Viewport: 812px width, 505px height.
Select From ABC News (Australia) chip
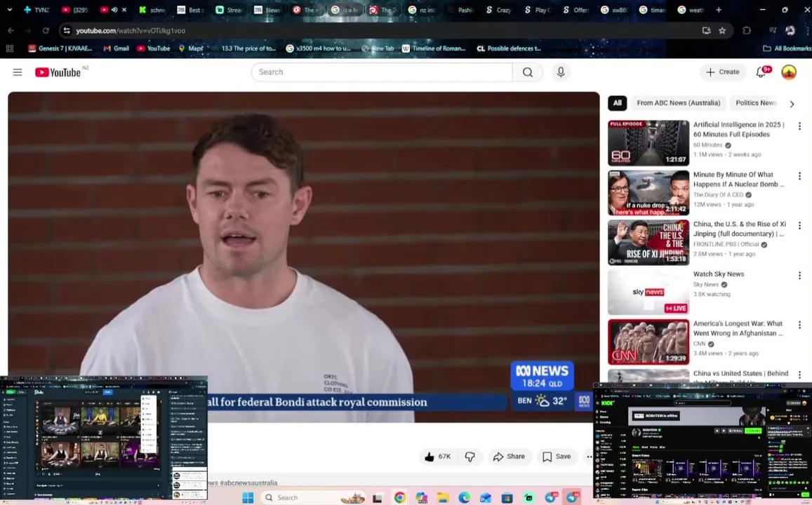pos(679,103)
